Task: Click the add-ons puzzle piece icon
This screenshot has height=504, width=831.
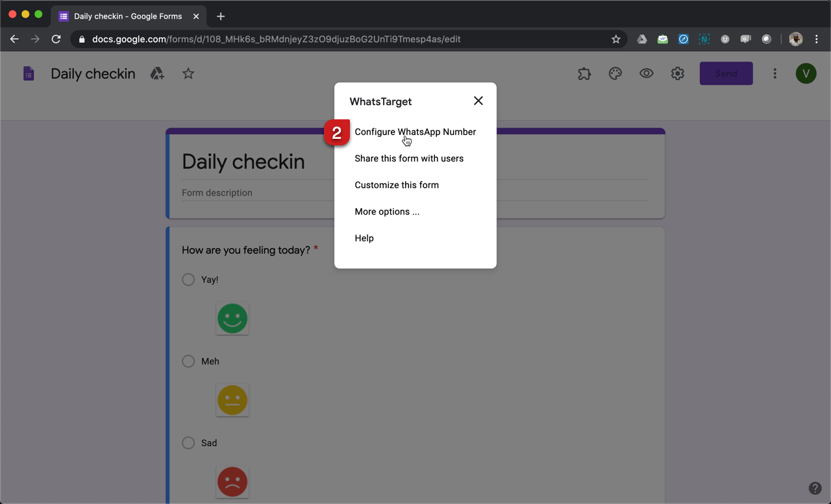Action: tap(584, 74)
